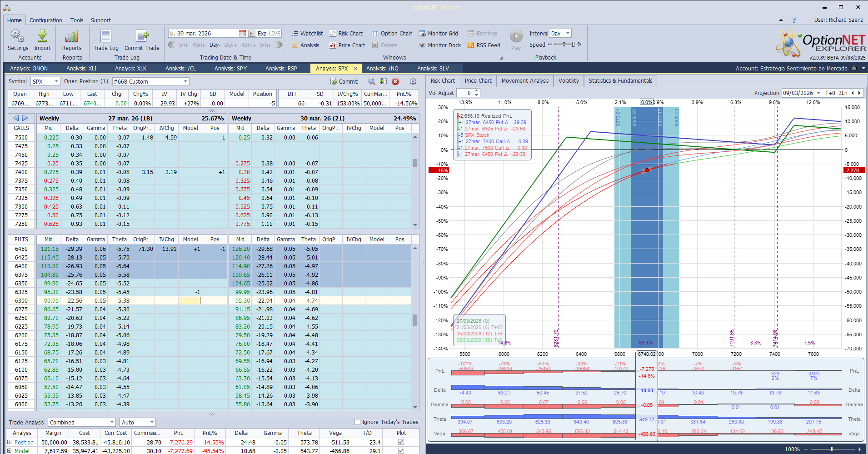Click the Exp button in date field
Viewport: 868px width, 454px height.
262,33
